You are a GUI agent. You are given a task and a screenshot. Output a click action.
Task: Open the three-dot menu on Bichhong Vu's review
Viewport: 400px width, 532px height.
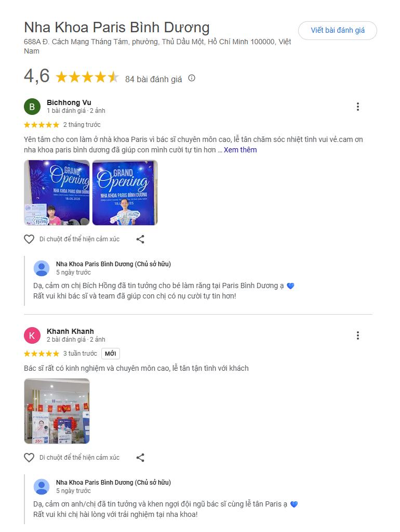pos(357,107)
